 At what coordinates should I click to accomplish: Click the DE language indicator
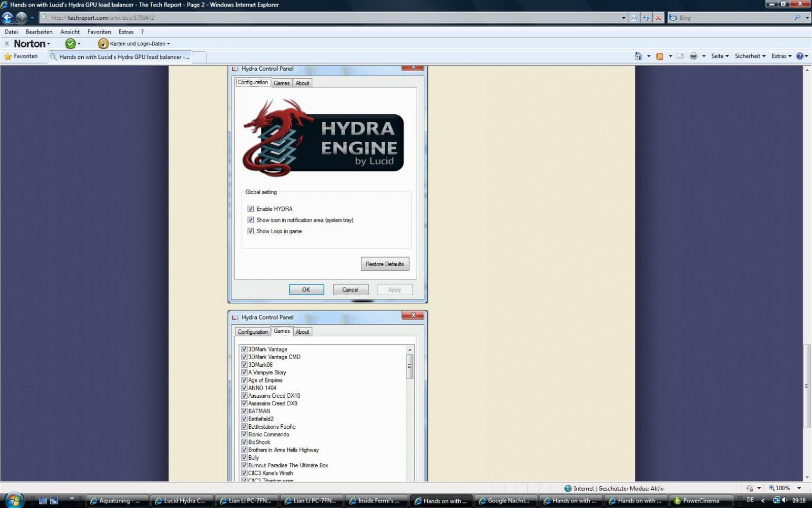(x=750, y=500)
